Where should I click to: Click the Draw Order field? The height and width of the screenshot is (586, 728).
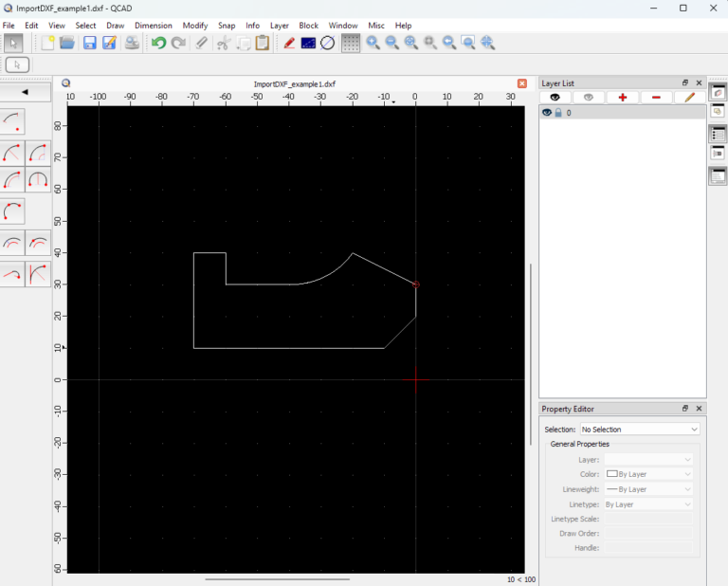648,534
